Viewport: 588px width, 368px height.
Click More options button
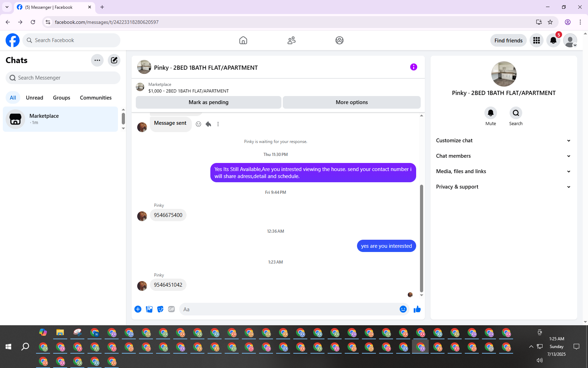[x=352, y=102]
